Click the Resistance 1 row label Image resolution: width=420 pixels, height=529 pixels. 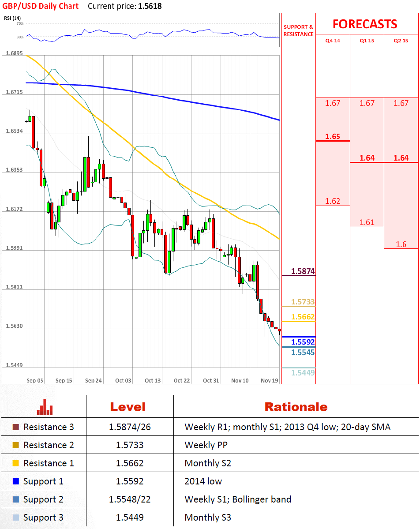(49, 463)
